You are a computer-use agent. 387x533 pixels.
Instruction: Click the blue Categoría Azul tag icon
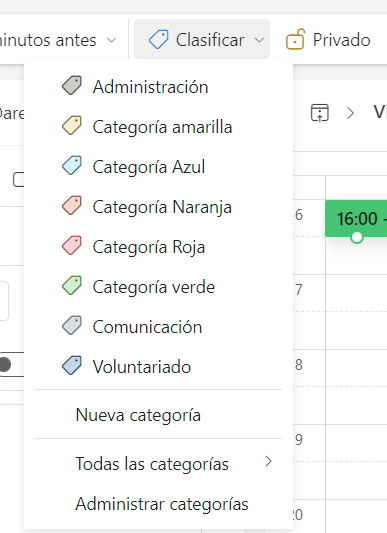[72, 166]
